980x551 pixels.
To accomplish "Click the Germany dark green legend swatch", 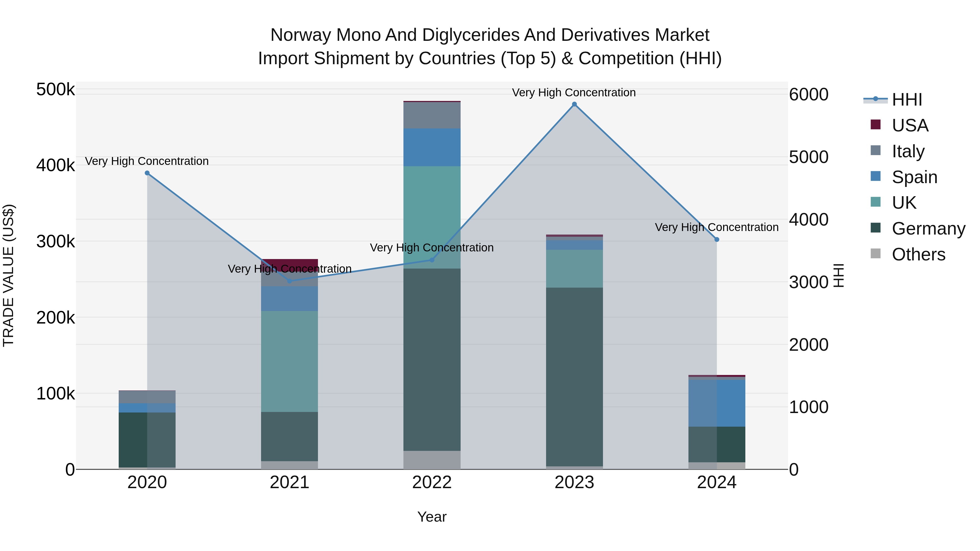I will [875, 228].
